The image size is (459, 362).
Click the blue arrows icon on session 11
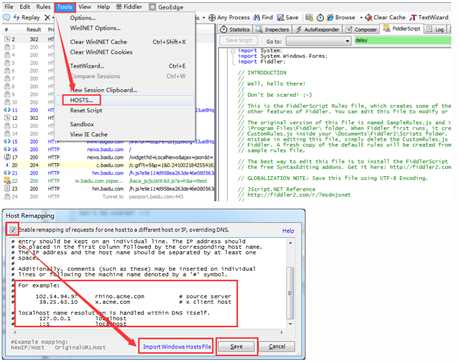[x=7, y=110]
